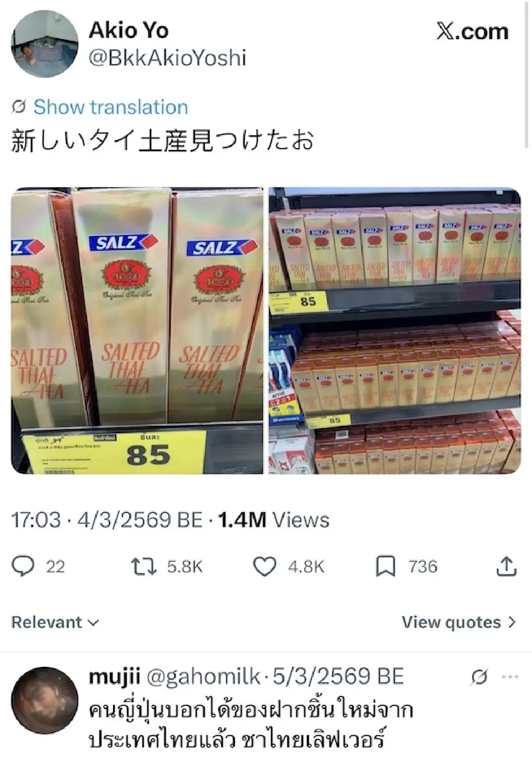Click the vertical scrollbar on right edge
The height and width of the screenshot is (780, 532).
pyautogui.click(x=526, y=75)
